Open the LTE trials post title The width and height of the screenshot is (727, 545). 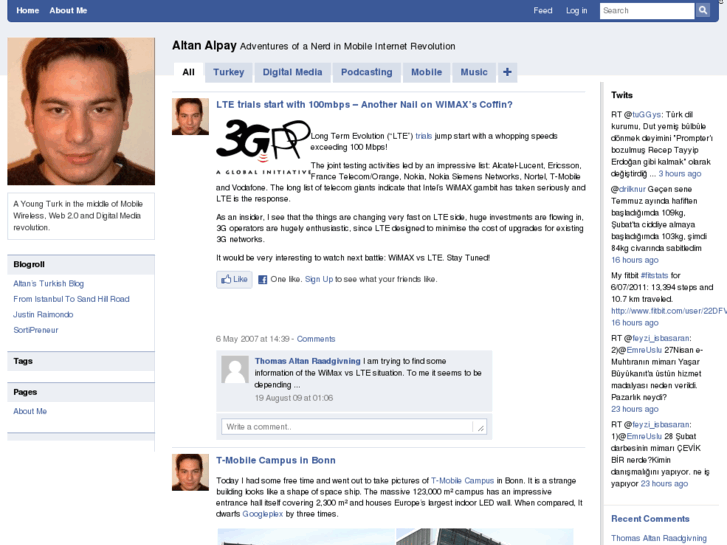pyautogui.click(x=364, y=105)
